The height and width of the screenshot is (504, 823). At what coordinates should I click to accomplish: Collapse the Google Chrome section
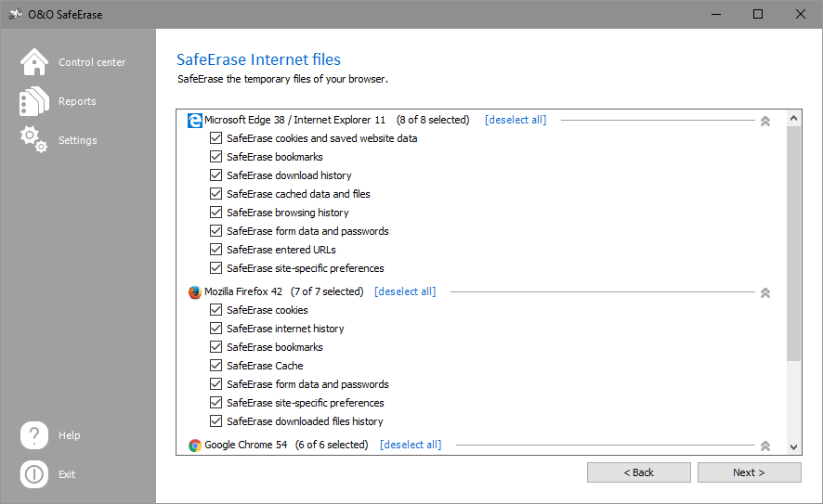point(765,446)
